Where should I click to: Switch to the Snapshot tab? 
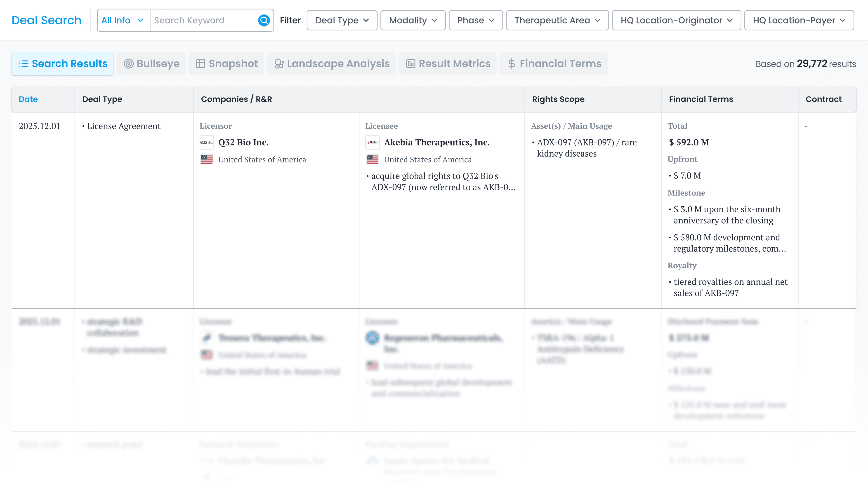(x=226, y=64)
